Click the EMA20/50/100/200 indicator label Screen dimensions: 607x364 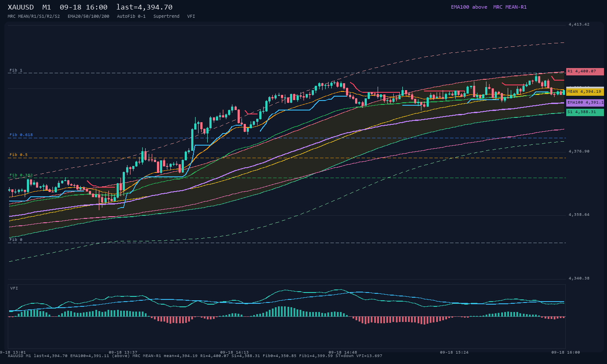click(x=88, y=16)
